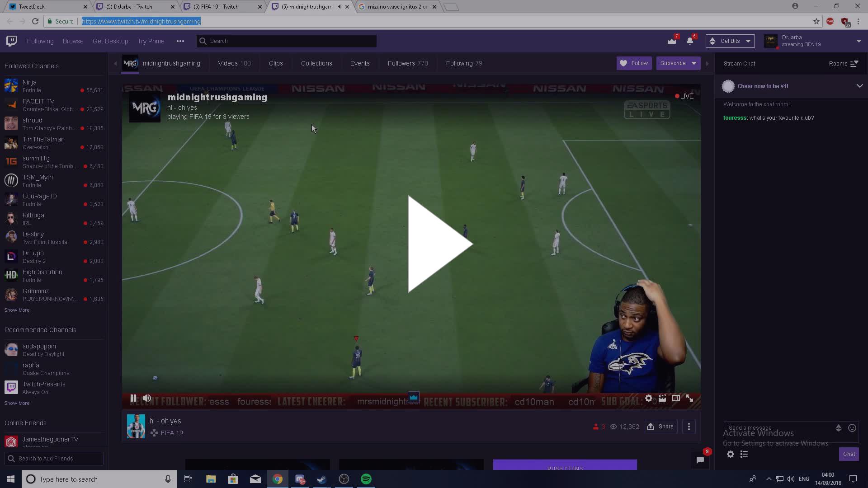Click FIFA 19 box art thumbnail
868x488 pixels.
coord(136,426)
